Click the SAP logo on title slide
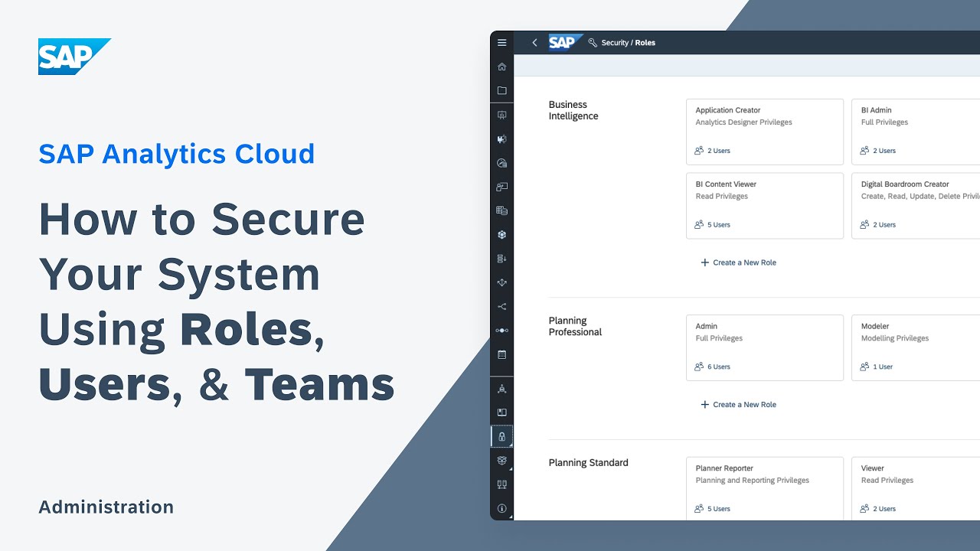Image resolution: width=980 pixels, height=551 pixels. pyautogui.click(x=75, y=57)
